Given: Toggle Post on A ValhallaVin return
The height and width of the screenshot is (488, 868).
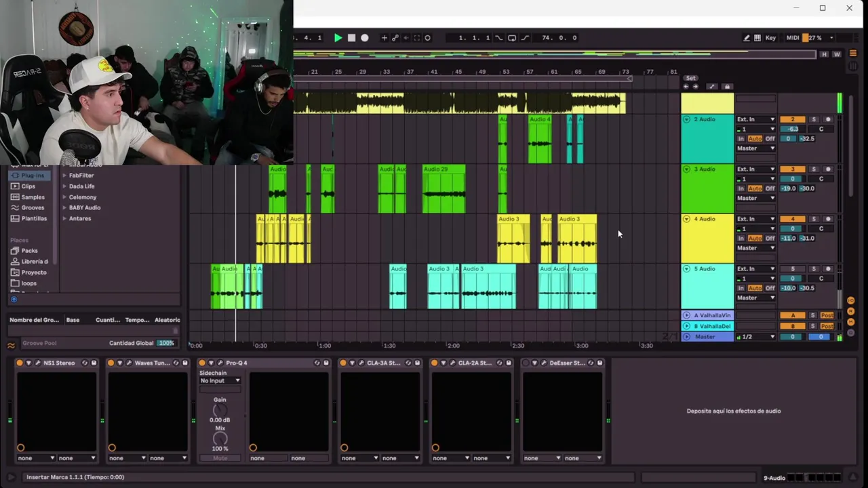Looking at the screenshot, I should point(827,316).
